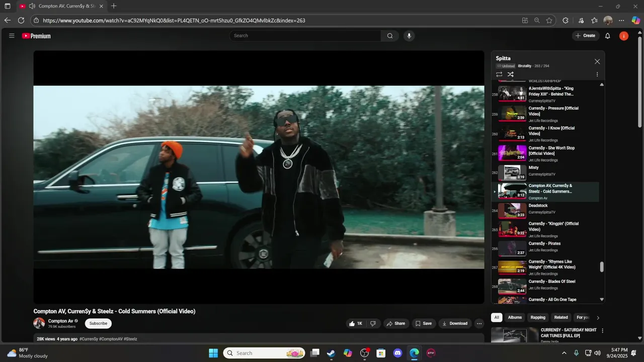Click the #ComptonAV hashtag
This screenshot has height=362, width=644.
[x=111, y=339]
